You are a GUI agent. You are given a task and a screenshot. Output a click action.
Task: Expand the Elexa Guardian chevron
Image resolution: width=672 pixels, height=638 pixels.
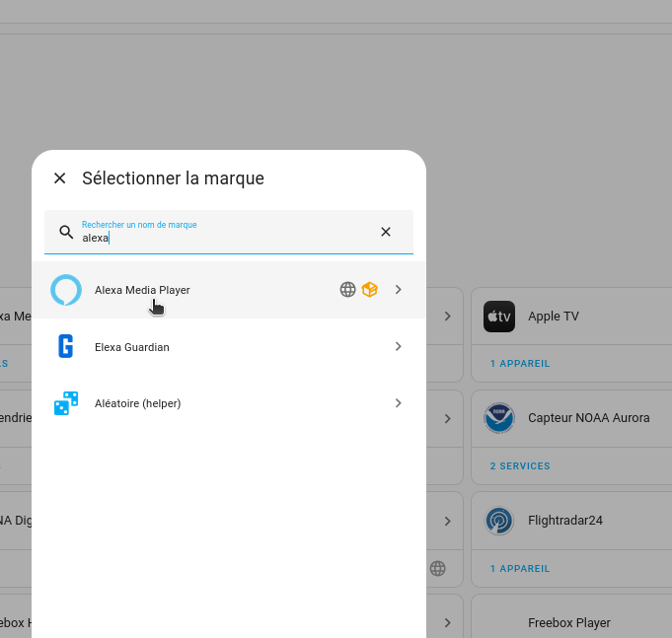pos(398,346)
